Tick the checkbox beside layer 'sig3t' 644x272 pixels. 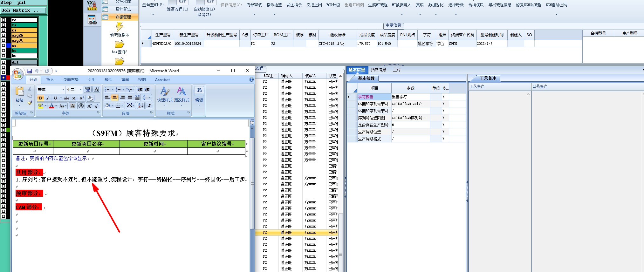tap(3, 40)
